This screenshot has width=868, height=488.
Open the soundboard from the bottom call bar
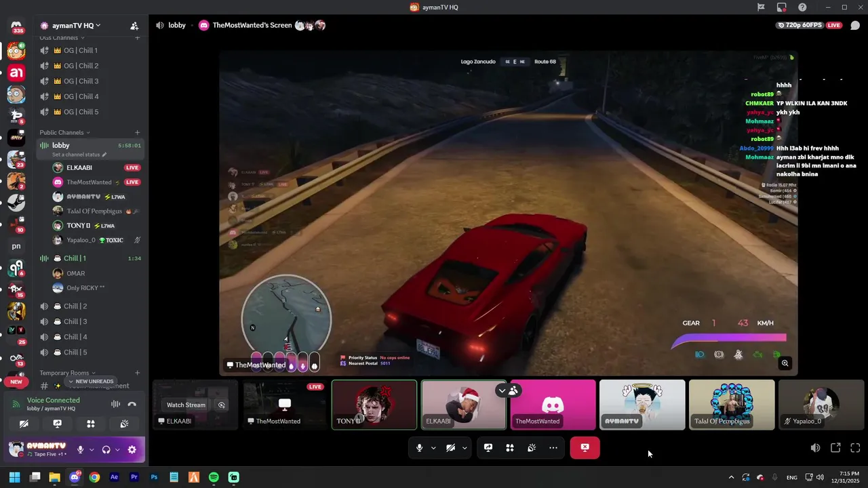click(x=532, y=448)
